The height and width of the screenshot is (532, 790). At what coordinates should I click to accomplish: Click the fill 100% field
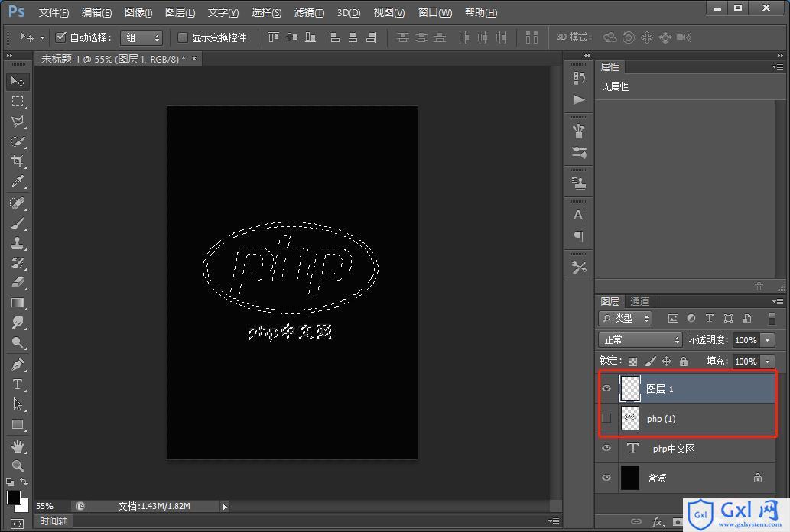[746, 362]
